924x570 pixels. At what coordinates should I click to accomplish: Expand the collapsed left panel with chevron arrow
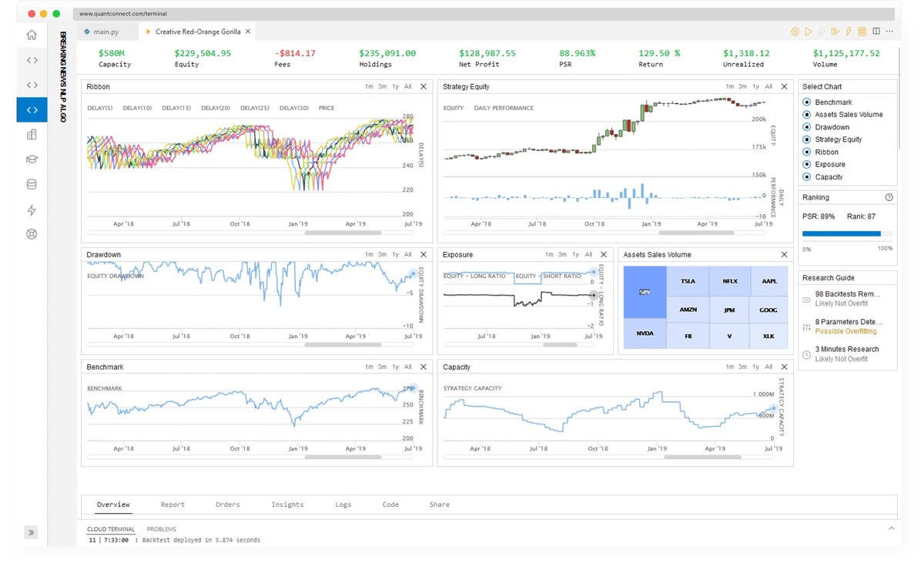pyautogui.click(x=32, y=532)
